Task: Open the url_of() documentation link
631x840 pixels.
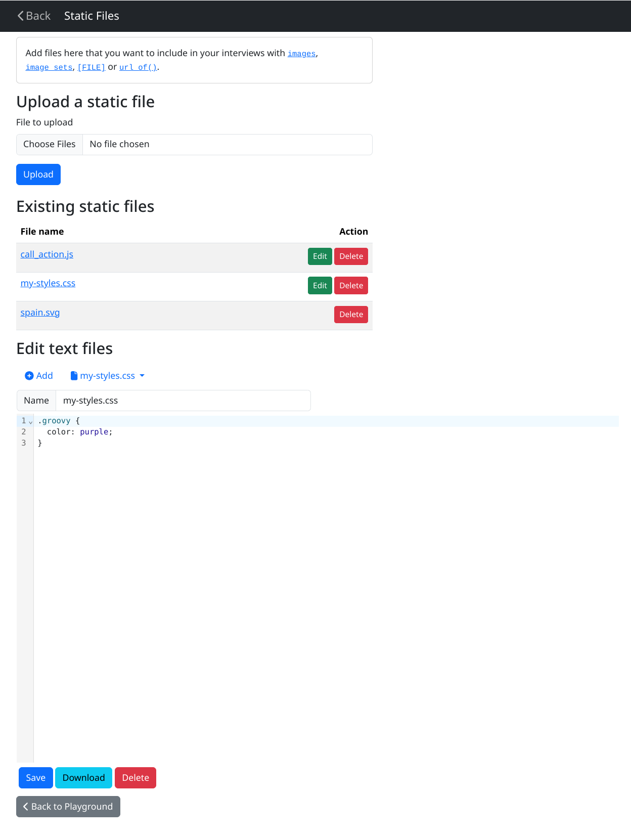Action: 138,67
